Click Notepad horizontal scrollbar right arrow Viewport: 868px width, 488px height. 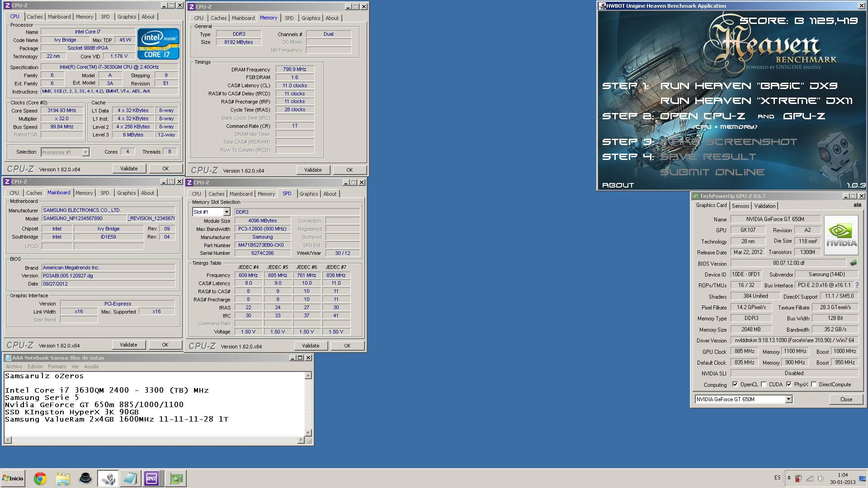301,440
